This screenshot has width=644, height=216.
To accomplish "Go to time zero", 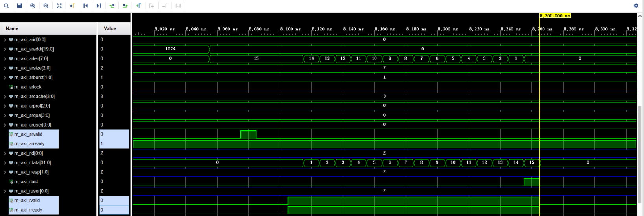I will (x=85, y=6).
